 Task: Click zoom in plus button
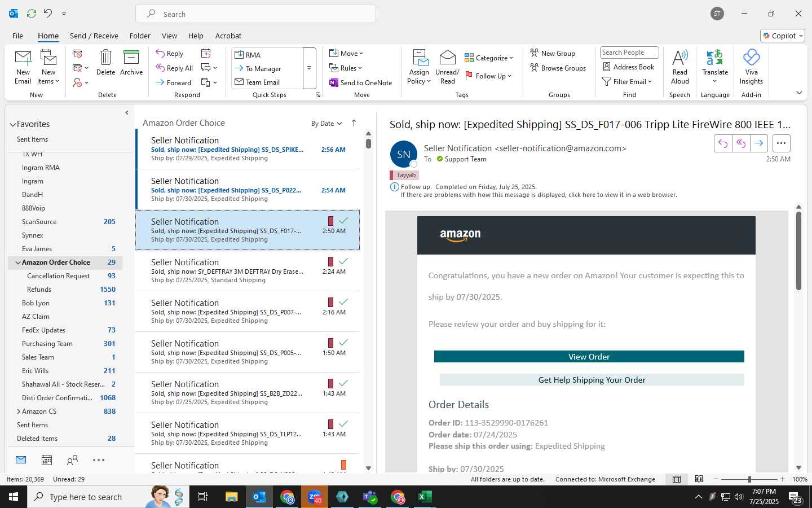click(x=782, y=479)
